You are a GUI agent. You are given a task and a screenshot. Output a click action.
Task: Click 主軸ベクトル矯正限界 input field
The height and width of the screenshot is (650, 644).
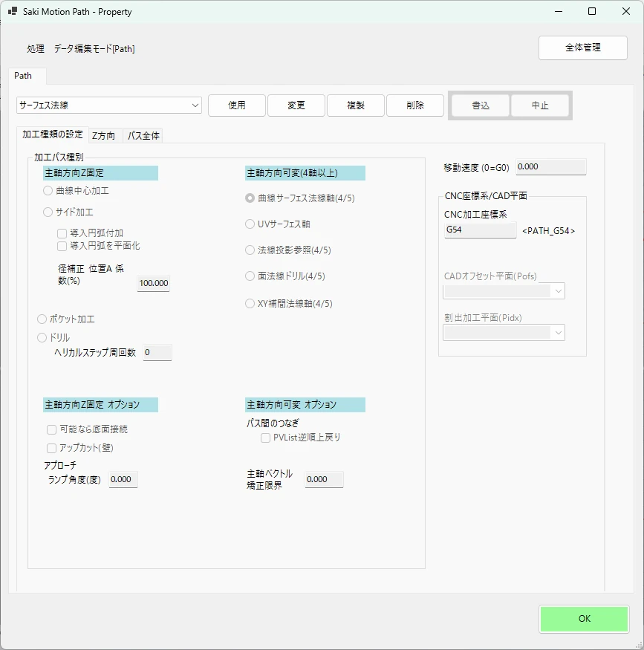(x=324, y=479)
